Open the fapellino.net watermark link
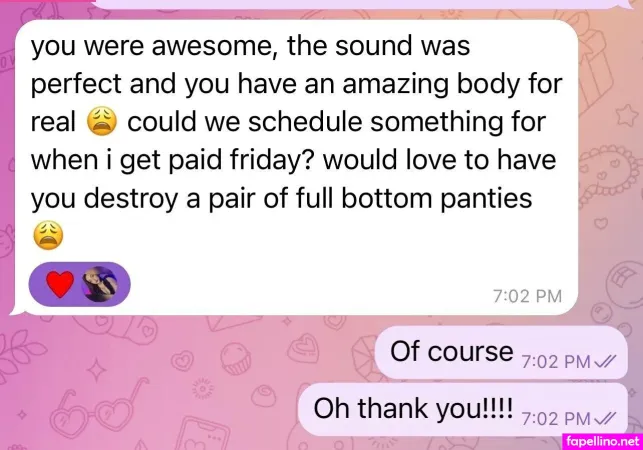This screenshot has width=643, height=450. coord(602,441)
